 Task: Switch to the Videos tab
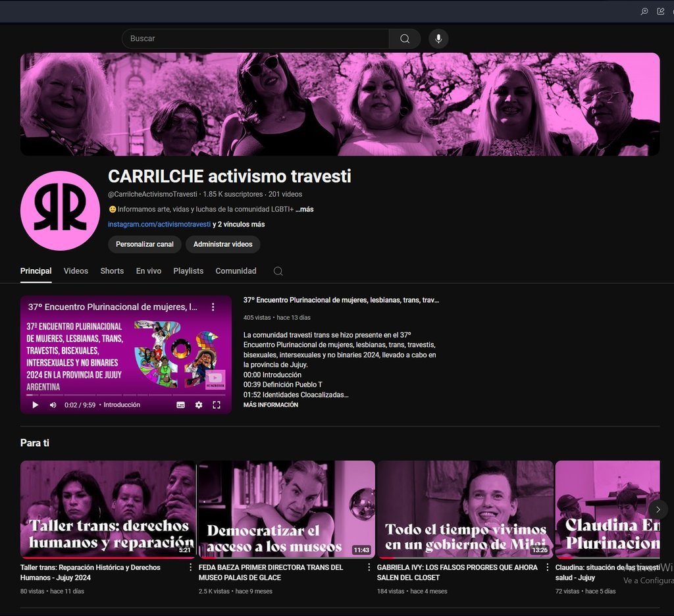76,271
